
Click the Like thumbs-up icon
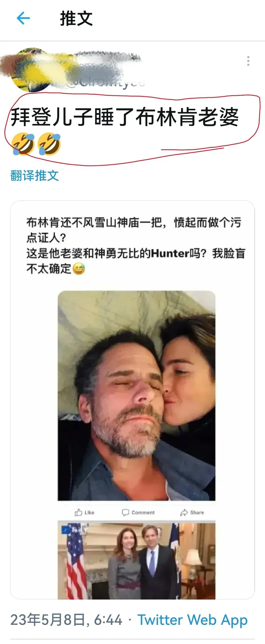(78, 513)
